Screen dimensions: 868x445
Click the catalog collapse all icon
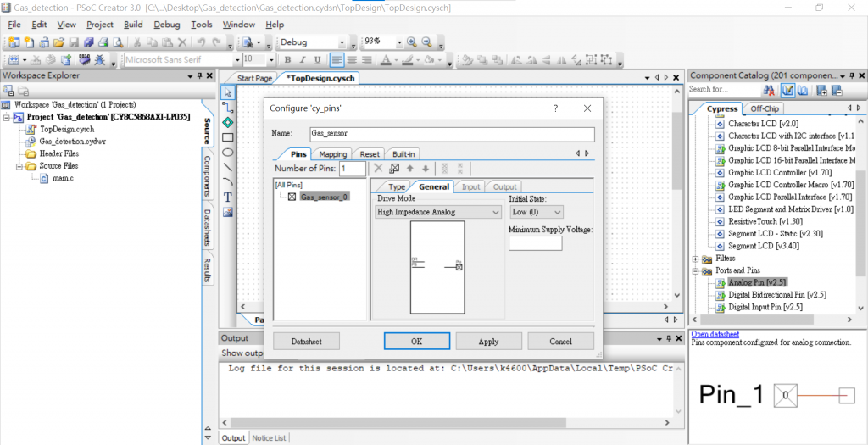(x=837, y=90)
